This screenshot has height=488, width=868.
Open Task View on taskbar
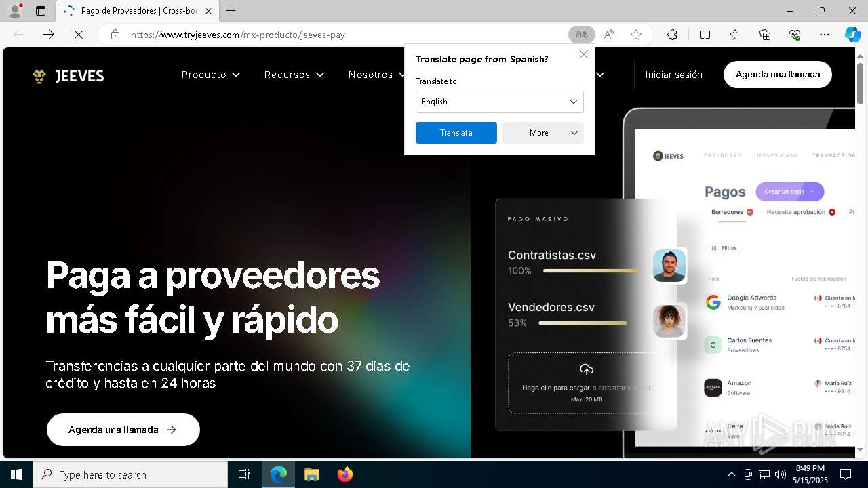coord(244,474)
